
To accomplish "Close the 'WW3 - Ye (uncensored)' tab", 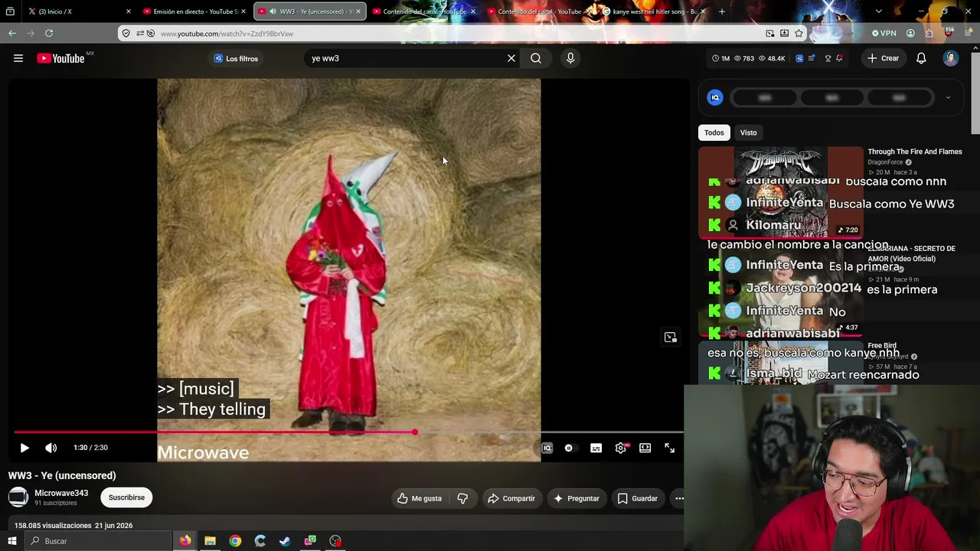I will (x=358, y=11).
